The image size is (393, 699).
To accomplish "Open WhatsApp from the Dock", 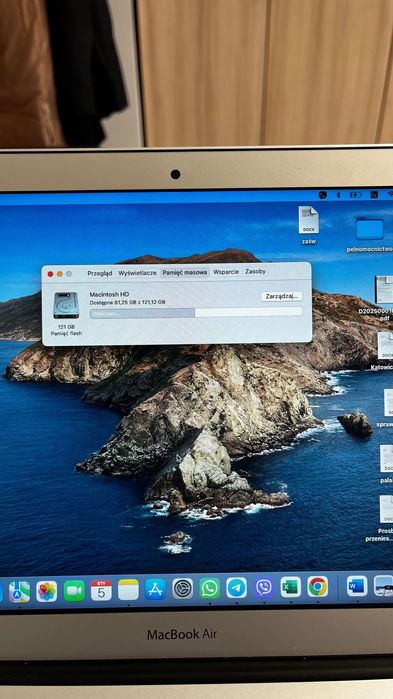I will (x=209, y=588).
